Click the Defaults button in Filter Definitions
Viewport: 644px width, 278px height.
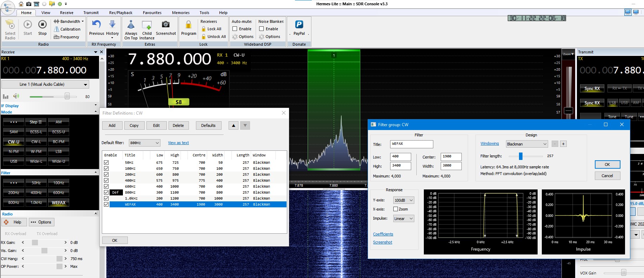tap(208, 125)
